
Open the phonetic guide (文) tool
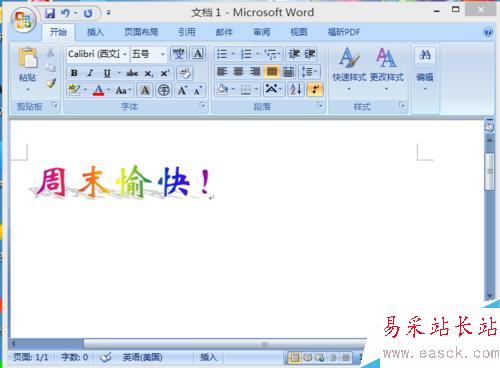coord(178,54)
